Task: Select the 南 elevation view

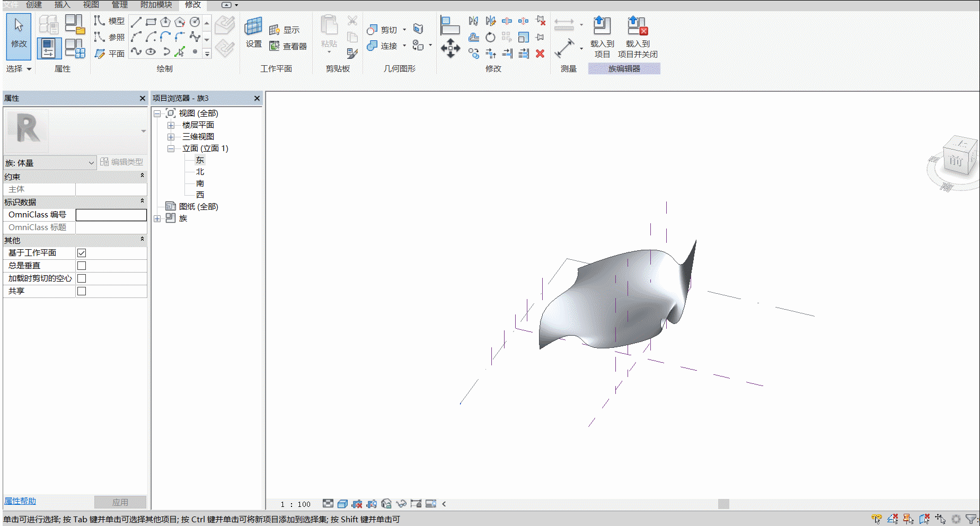Action: [x=200, y=183]
